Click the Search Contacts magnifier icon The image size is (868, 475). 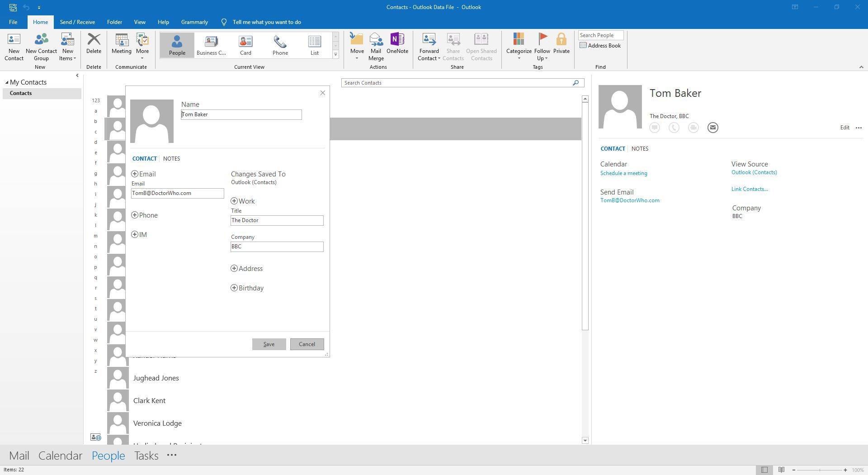coord(576,83)
